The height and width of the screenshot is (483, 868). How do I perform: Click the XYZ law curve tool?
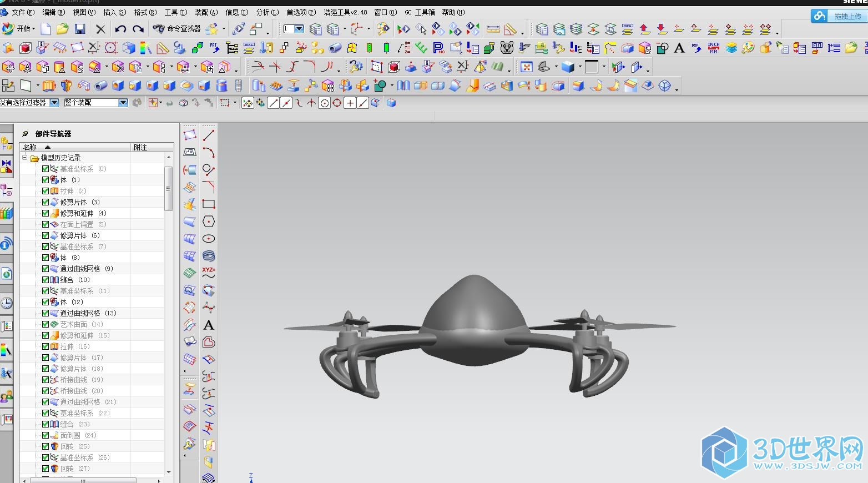tap(209, 273)
